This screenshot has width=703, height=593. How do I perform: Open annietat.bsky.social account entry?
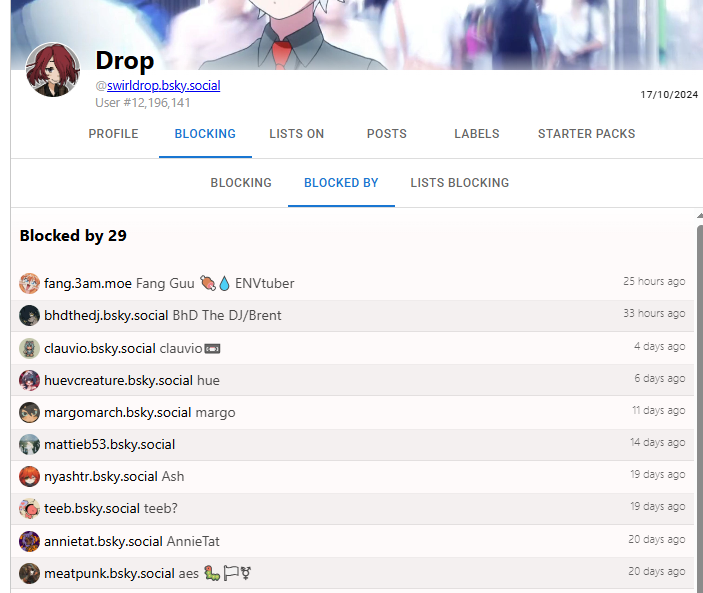pos(352,541)
